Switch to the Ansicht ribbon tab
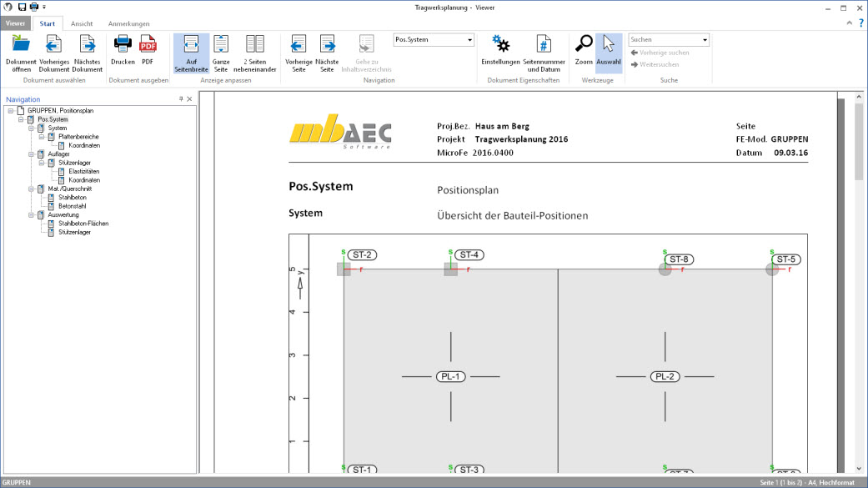The width and height of the screenshot is (868, 488). click(82, 23)
